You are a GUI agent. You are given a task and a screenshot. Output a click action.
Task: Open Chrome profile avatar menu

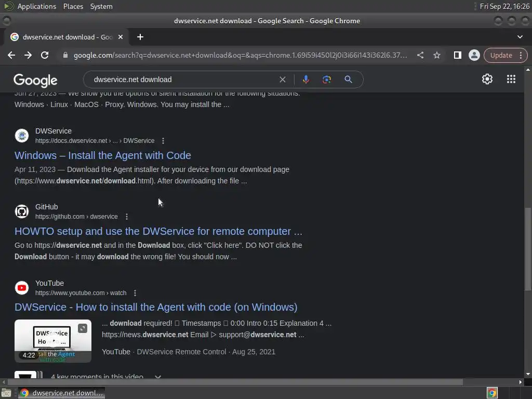(x=474, y=55)
